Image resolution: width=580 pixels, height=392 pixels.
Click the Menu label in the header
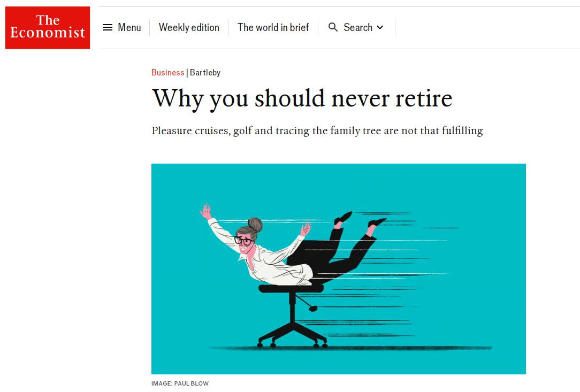coord(129,27)
